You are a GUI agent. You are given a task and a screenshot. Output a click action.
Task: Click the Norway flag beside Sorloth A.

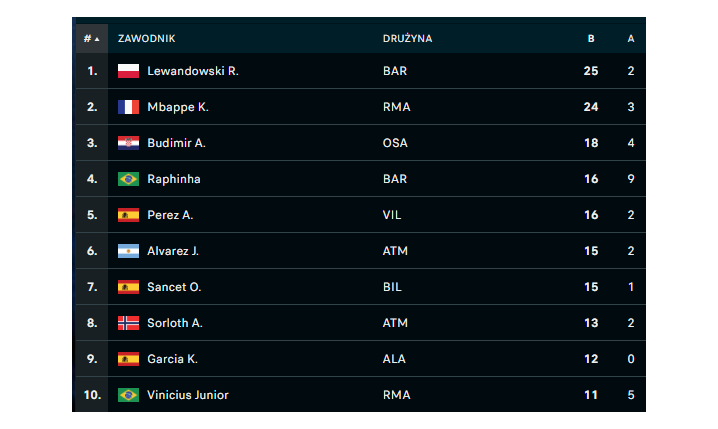click(128, 323)
